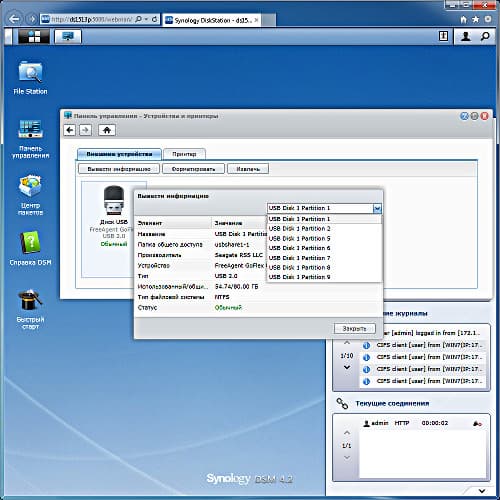
Task: Choose USB Disk 1 Partition 8 option
Action: click(324, 268)
